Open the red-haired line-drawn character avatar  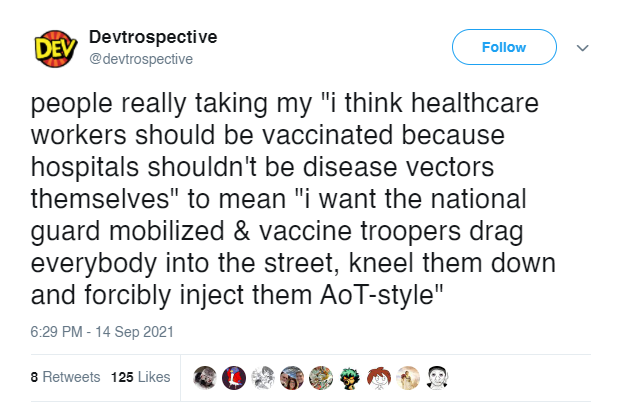click(x=379, y=378)
